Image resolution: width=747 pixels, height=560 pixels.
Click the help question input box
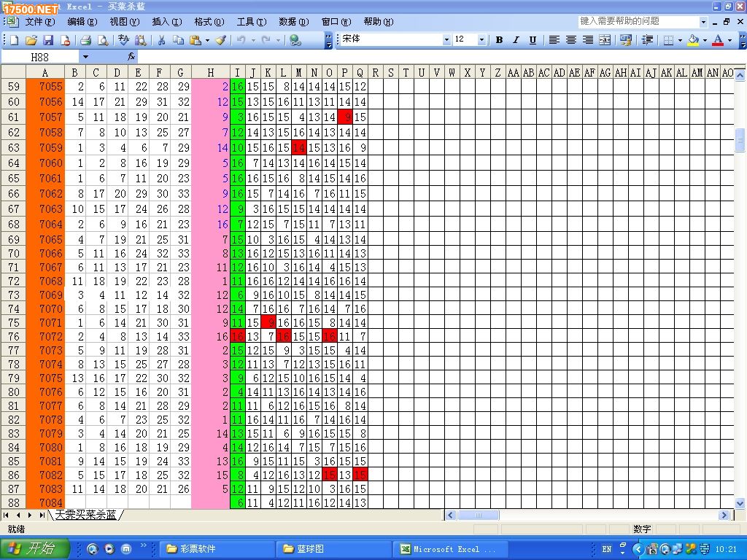639,21
